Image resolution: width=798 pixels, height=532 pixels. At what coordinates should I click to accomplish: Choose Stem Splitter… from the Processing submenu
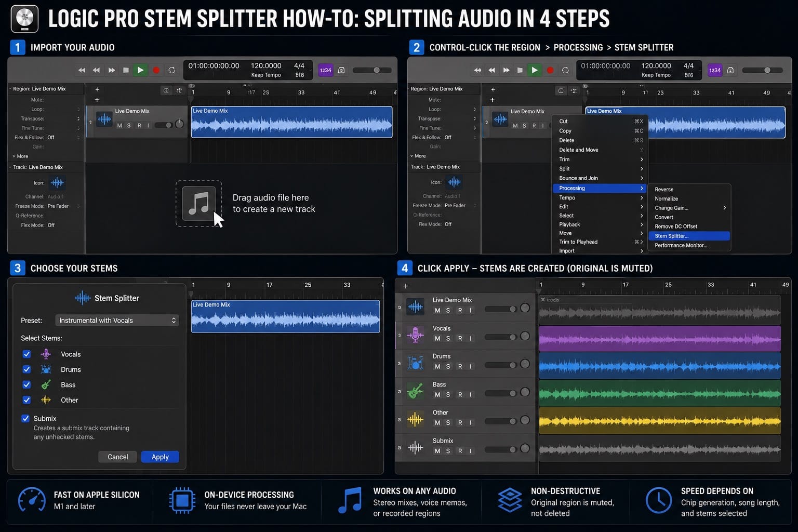(689, 236)
